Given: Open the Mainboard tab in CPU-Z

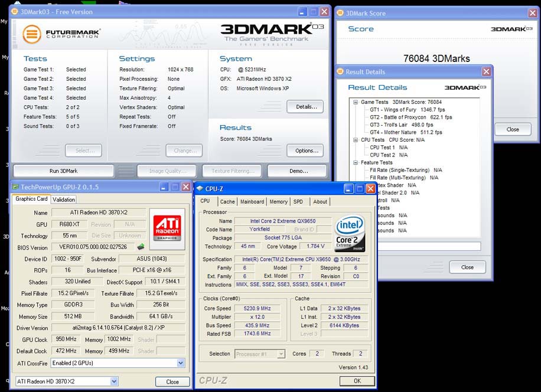Looking at the screenshot, I should [x=252, y=202].
